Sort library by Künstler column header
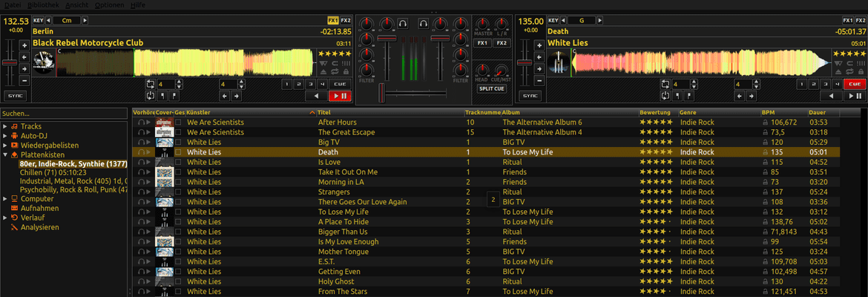Viewport: 868px width, 297px height. click(252, 112)
